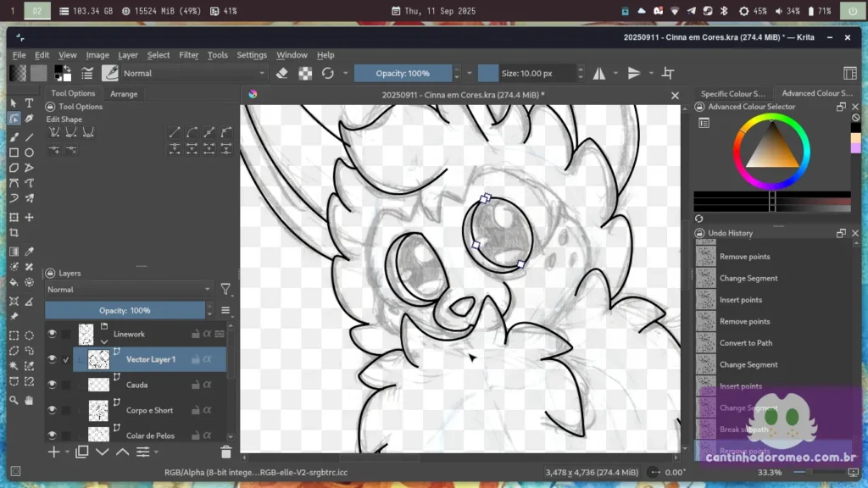Toggle vertical mirror tool
This screenshot has width=868, height=488.
634,73
